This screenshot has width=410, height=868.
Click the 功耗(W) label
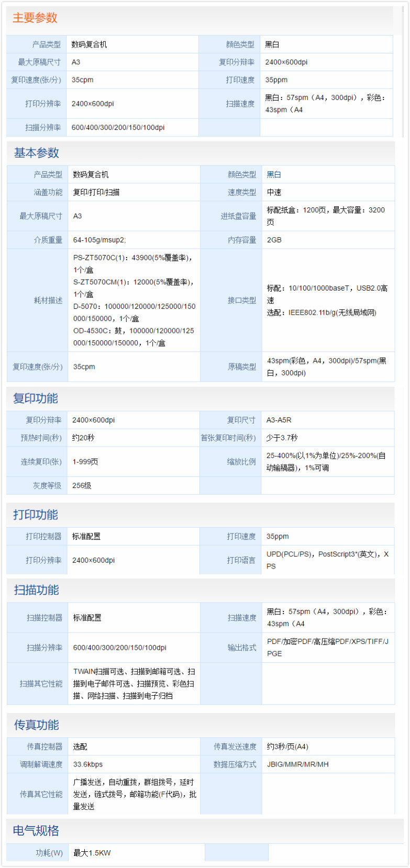[49, 853]
